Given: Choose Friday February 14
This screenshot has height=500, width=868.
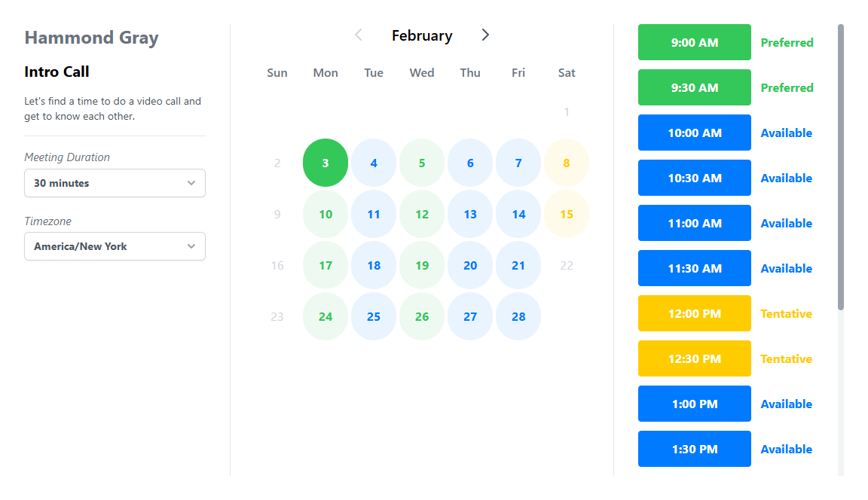Looking at the screenshot, I should tap(518, 214).
